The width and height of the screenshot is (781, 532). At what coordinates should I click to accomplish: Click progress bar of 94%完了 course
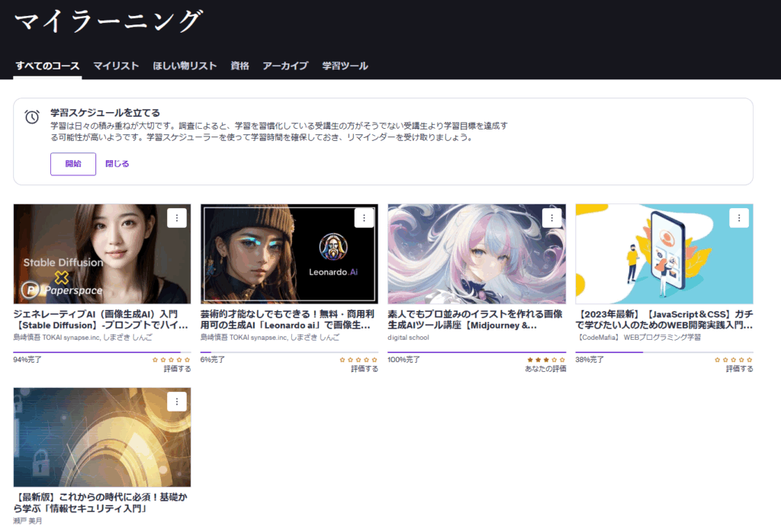(102, 352)
